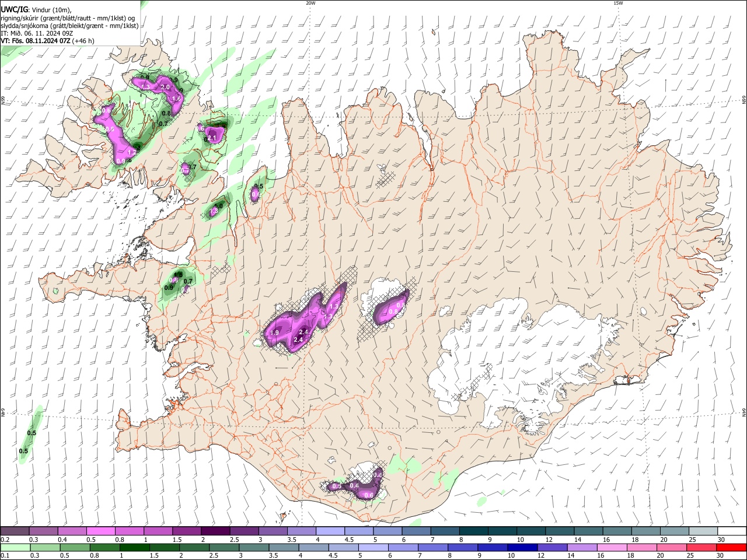
Task: Select the 'Vindur (10m)' label in header
Action: (51, 9)
